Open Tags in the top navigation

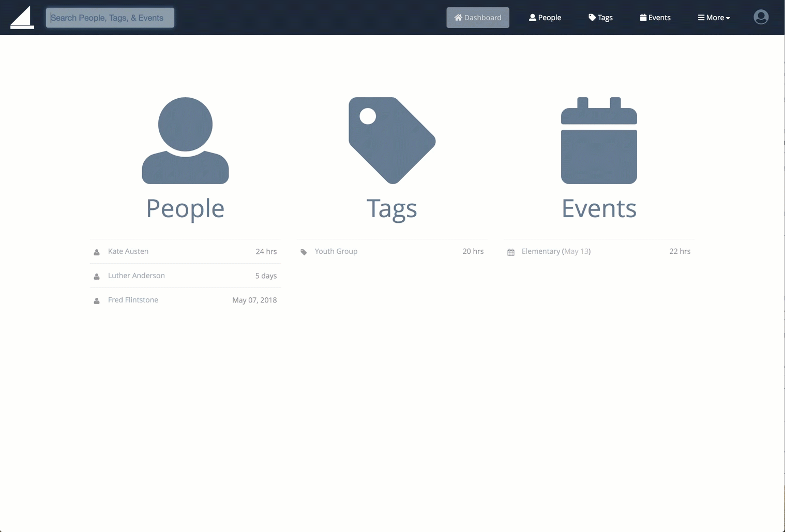(x=600, y=18)
